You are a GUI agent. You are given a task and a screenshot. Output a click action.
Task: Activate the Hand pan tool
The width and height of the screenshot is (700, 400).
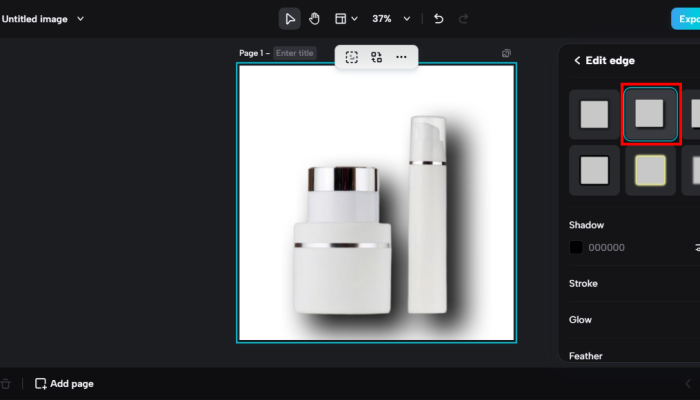[x=314, y=19]
